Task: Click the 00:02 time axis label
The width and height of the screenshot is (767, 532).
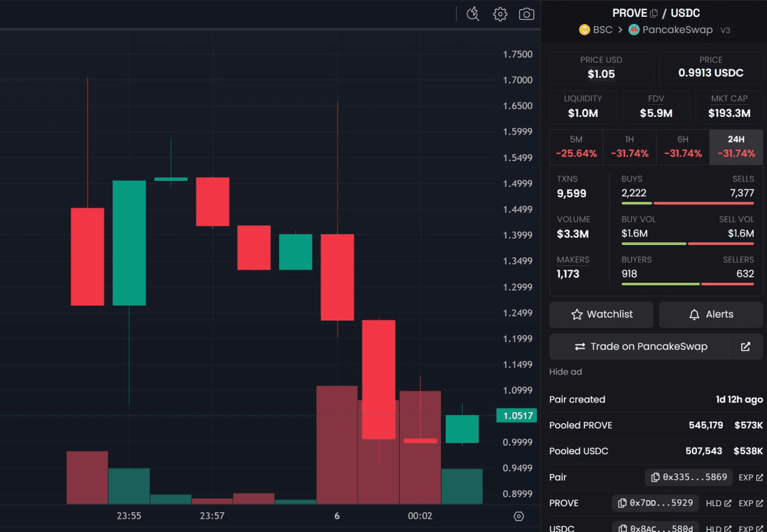Action: tap(419, 516)
